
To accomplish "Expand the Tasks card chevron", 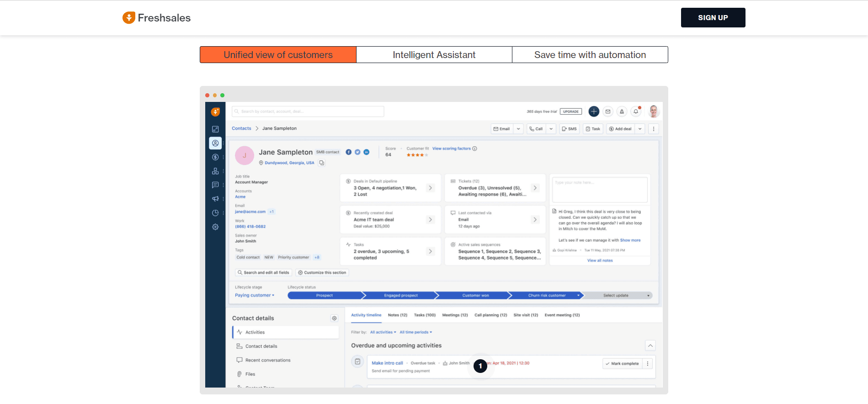I will point(430,251).
